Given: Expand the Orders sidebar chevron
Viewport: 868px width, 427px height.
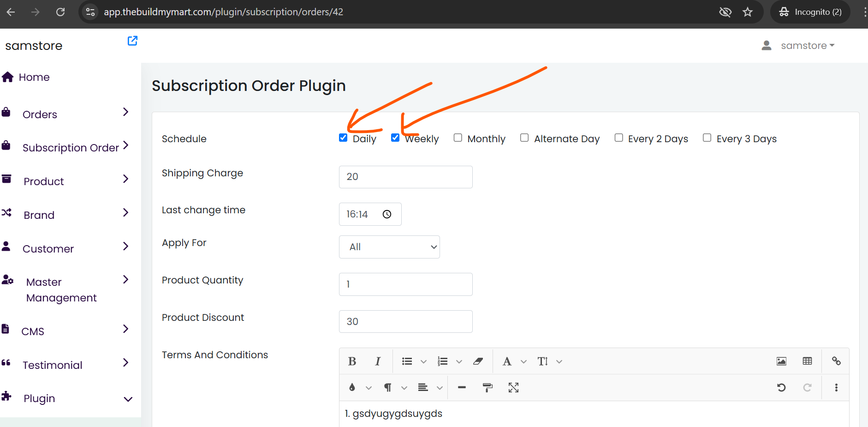Looking at the screenshot, I should point(126,112).
